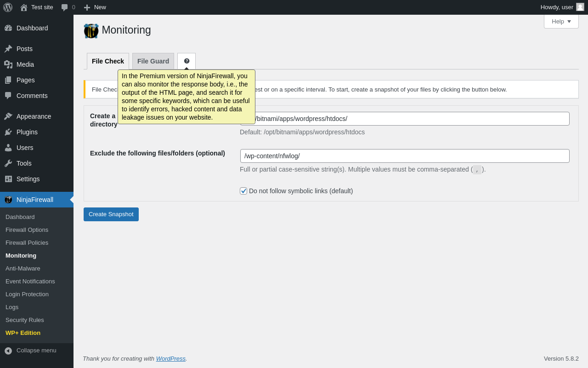Click the Create Snapshot button

111,214
